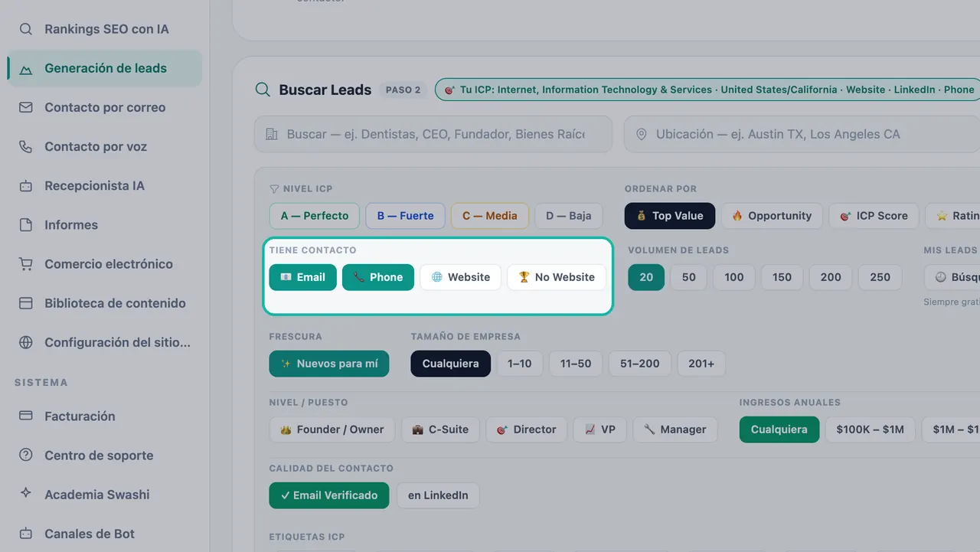Viewport: 980px width, 552px height.
Task: Click the Buscar keyword search field
Action: coord(433,134)
